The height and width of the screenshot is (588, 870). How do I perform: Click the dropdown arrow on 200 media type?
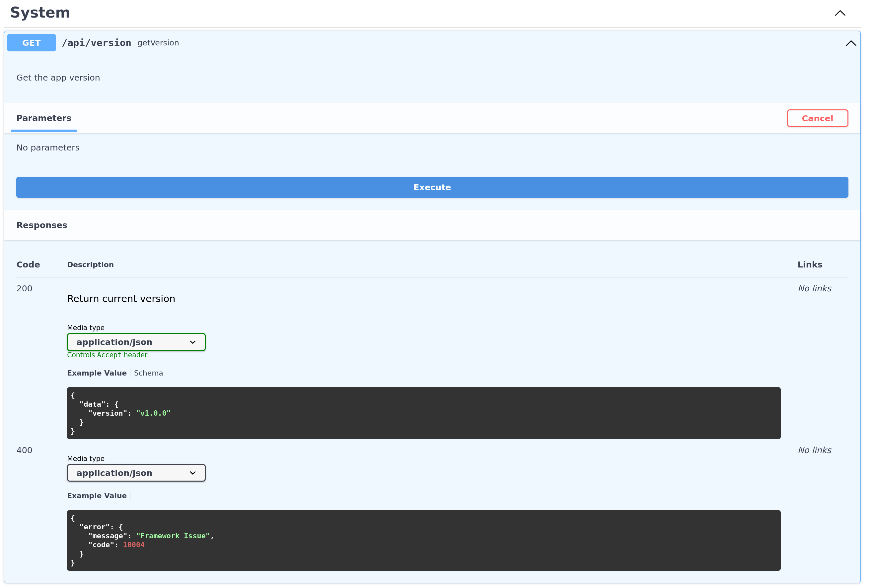click(x=193, y=342)
